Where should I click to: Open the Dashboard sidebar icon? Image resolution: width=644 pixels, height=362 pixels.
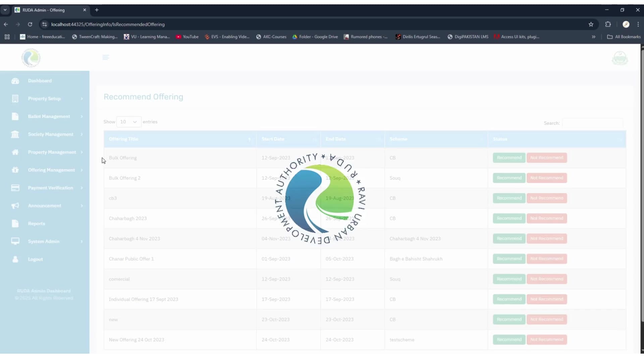15,81
